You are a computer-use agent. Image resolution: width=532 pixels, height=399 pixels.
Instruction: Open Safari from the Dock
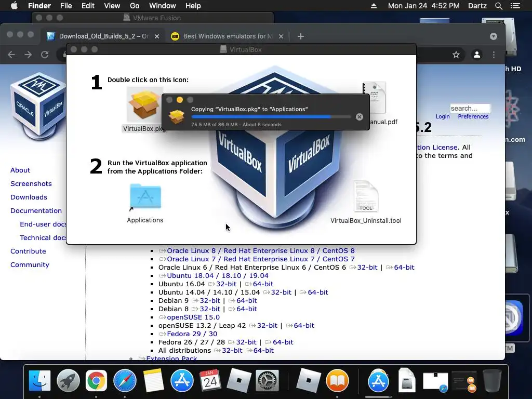(125, 380)
